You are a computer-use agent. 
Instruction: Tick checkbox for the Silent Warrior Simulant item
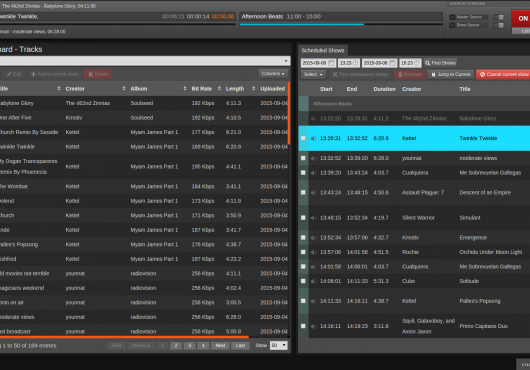303,218
